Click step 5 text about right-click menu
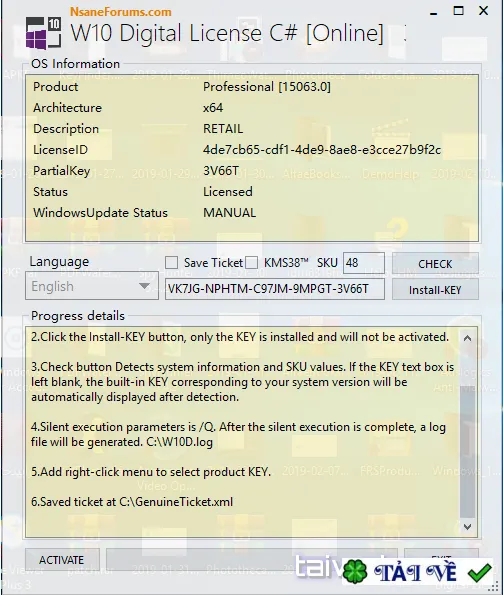 151,472
